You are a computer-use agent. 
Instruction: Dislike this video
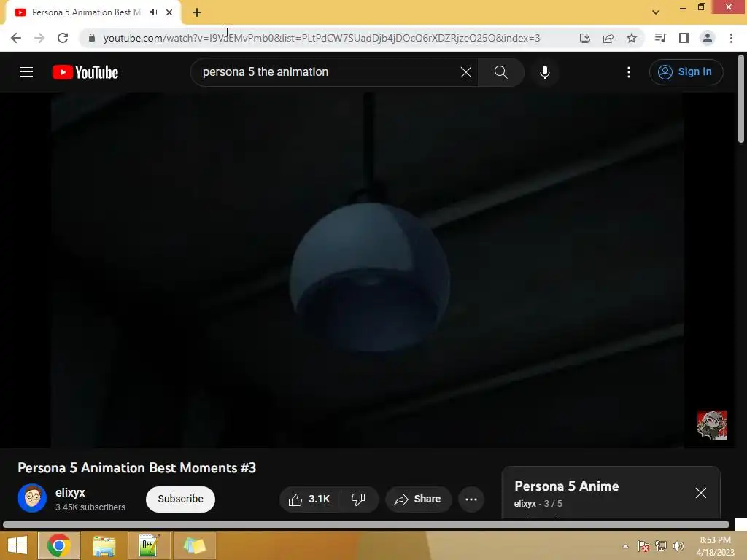(x=359, y=499)
